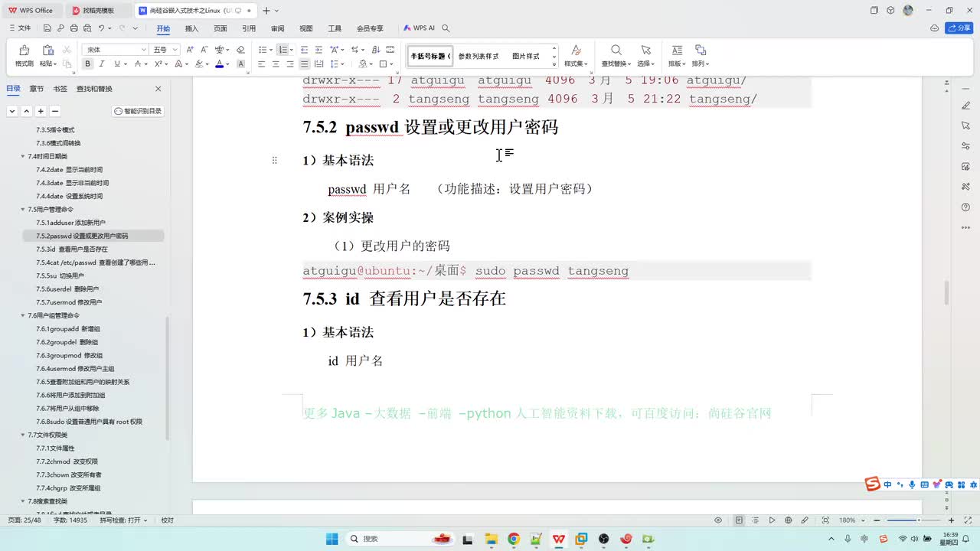Remove outline level with minus icon
This screenshot has width=980, height=551.
[54, 111]
